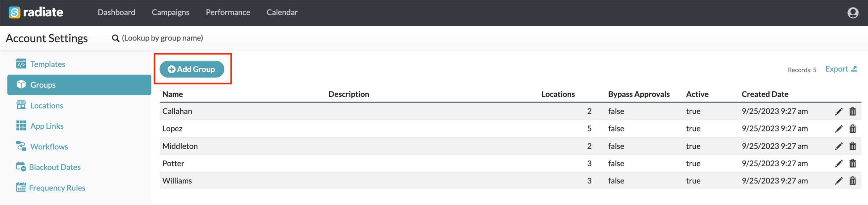Click Lopez locations count 5
The image size is (868, 205).
(589, 129)
